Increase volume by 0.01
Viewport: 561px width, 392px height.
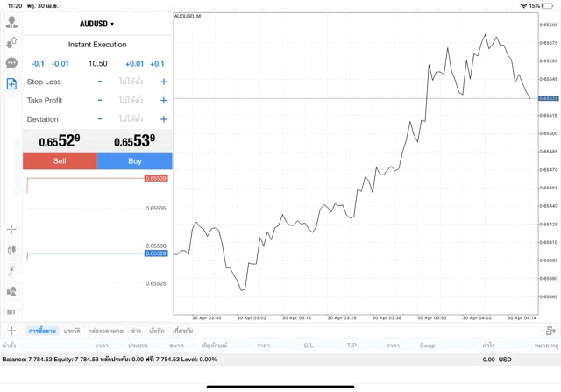[134, 64]
